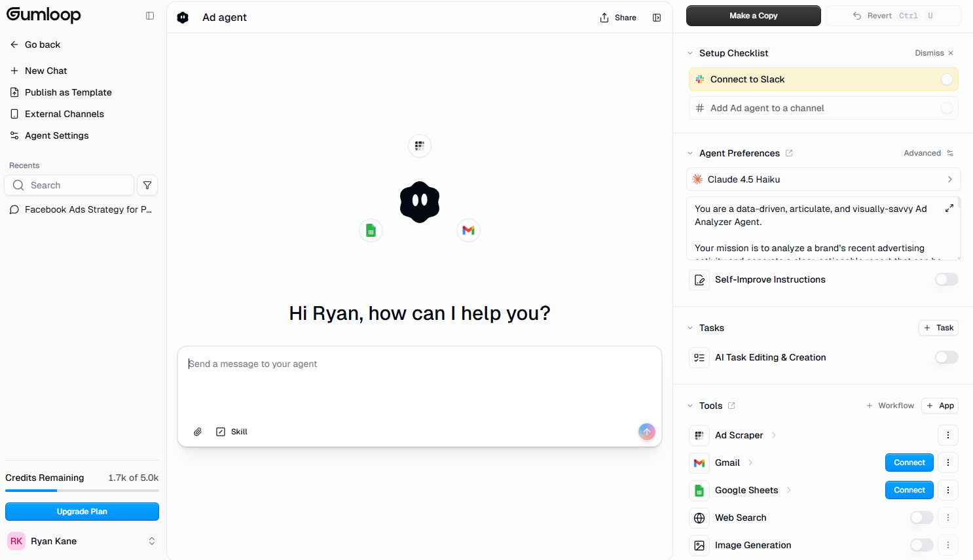973x560 pixels.
Task: Enable the Self-Improve Instructions toggle
Action: (947, 279)
